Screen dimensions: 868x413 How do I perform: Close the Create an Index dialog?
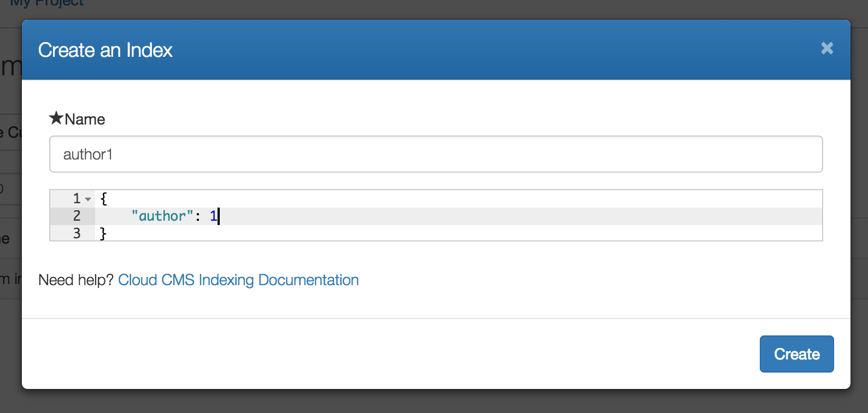(x=827, y=49)
